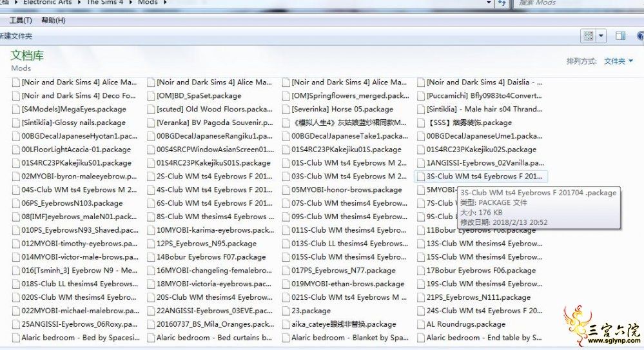Select [Veranka] BV Pagoda Souvenir file
Viewport: 644px width, 350px height.
pos(215,123)
